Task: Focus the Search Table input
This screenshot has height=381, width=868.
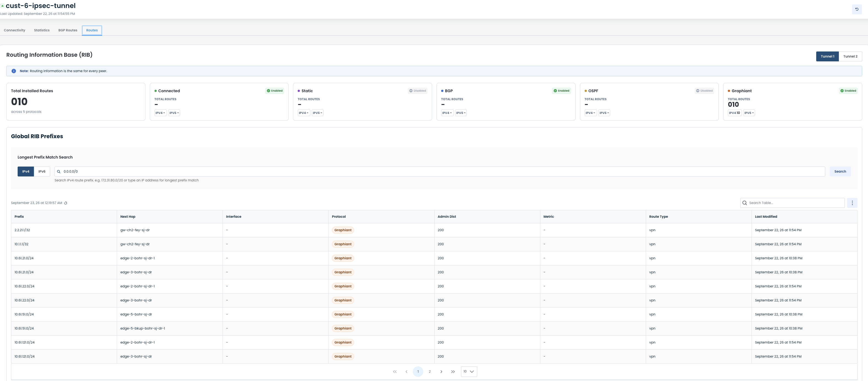Action: pyautogui.click(x=792, y=203)
